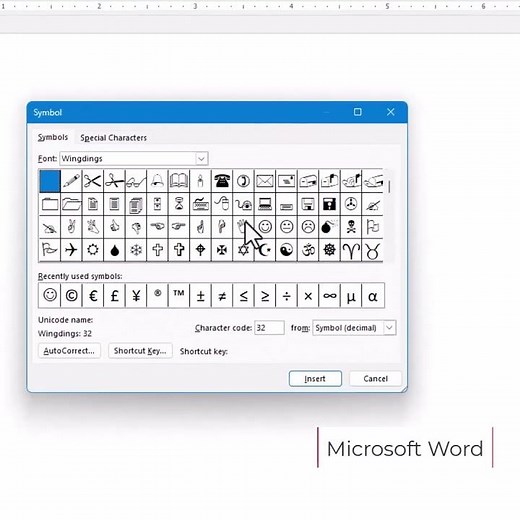Viewport: 520px width, 520px height.
Task: Open the AutoCorrect... dialog
Action: [x=69, y=351]
